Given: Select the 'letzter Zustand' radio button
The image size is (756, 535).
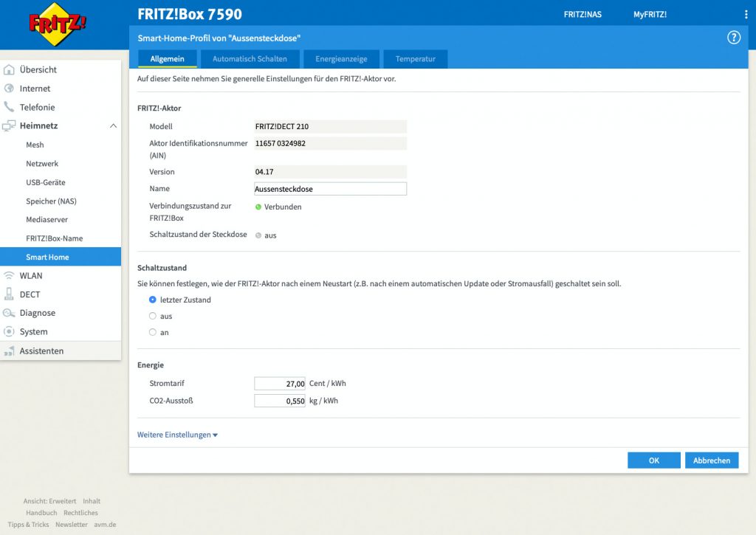Looking at the screenshot, I should click(152, 300).
